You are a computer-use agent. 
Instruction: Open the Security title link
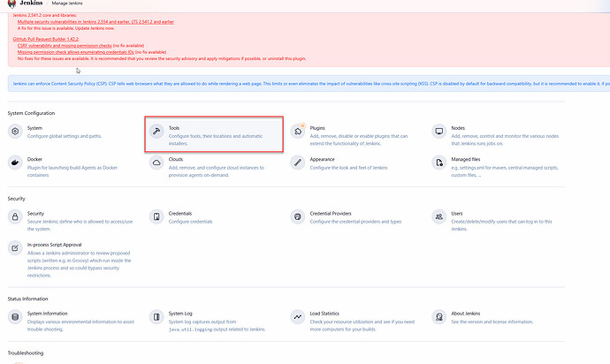(35, 214)
